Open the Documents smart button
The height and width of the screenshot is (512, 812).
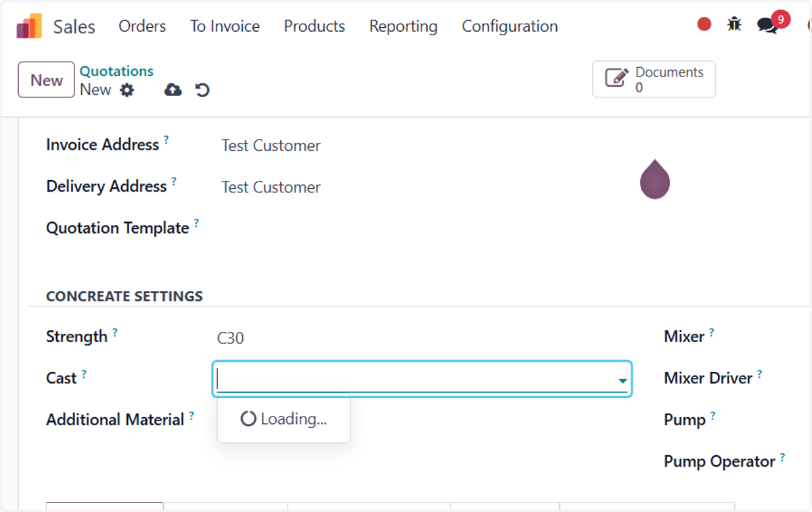coord(654,79)
